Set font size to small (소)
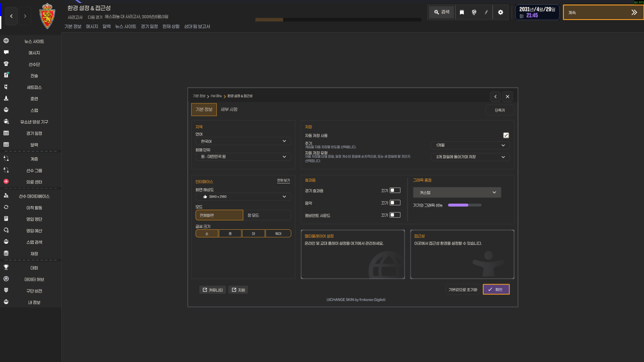The width and height of the screenshot is (644, 362). [206, 234]
